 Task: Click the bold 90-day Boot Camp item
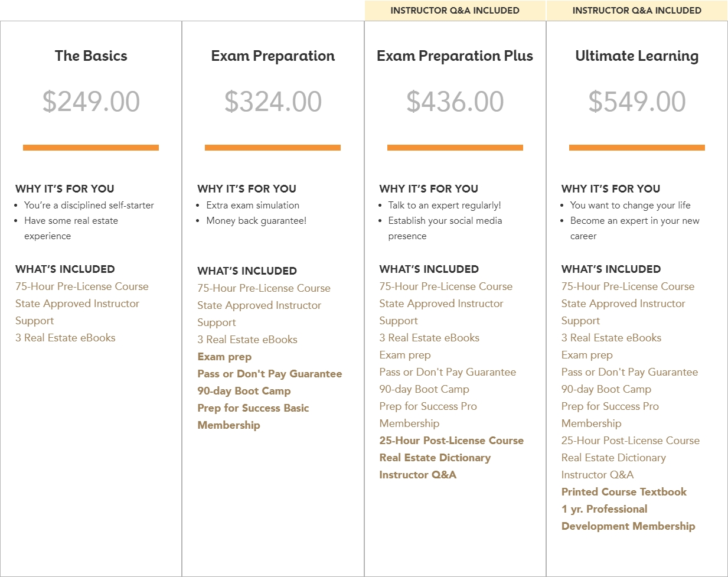244,391
